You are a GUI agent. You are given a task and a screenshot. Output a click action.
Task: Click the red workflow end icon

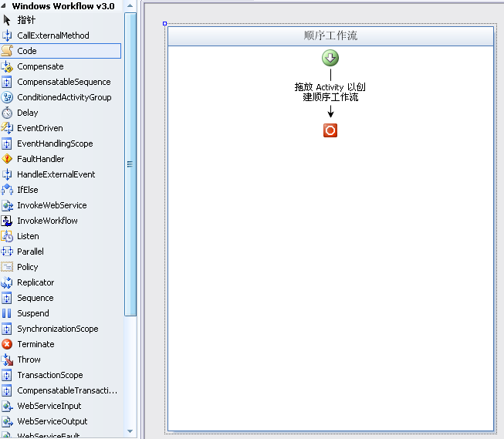pos(330,130)
